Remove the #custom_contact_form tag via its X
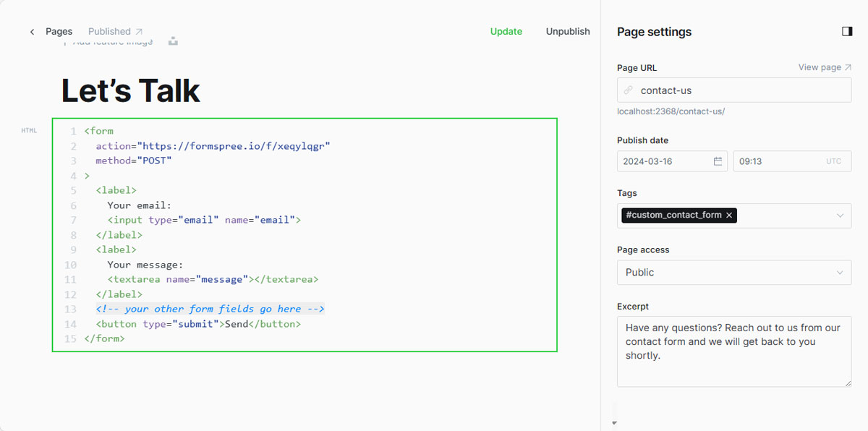This screenshot has height=431, width=868. (x=729, y=215)
